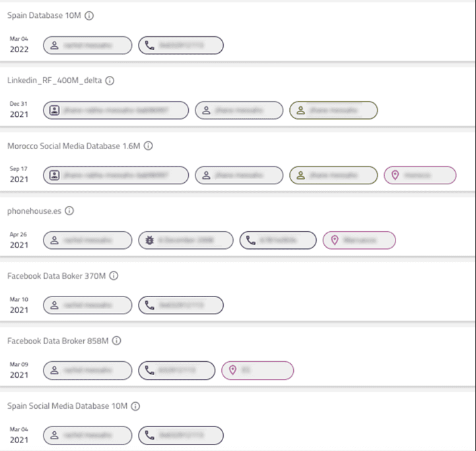Show info for phonehouse.es entry

[x=69, y=211]
